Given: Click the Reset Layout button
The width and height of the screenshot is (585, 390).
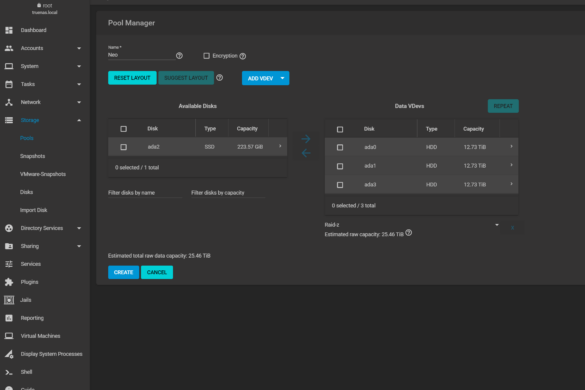Looking at the screenshot, I should coord(132,78).
